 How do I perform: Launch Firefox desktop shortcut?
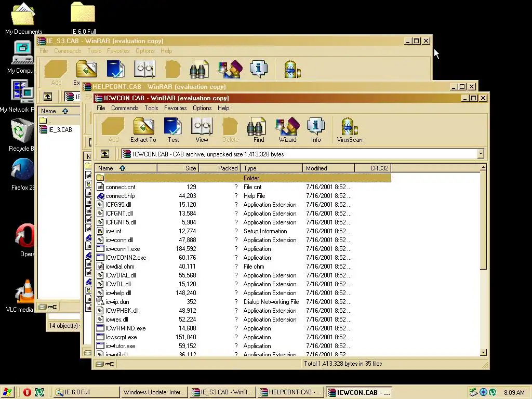pyautogui.click(x=22, y=174)
